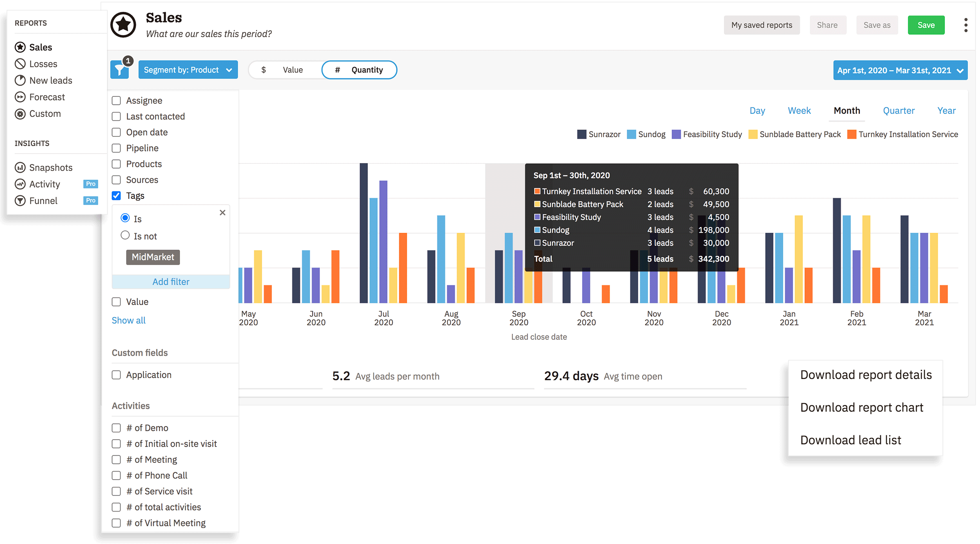Select the Is not radio button
Image resolution: width=980 pixels, height=544 pixels.
126,234
